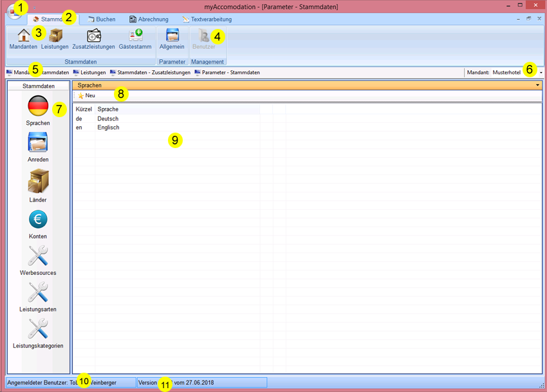Switch to Stammdaten - Zusatzleistungen window link
Viewport: 547px width, 392px height.
pos(150,73)
